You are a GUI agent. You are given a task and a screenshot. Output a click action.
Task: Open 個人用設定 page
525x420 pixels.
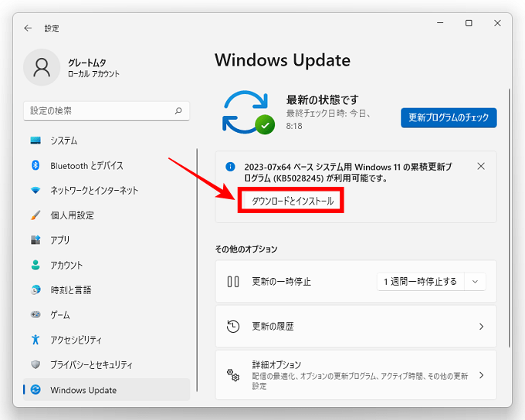point(107,215)
